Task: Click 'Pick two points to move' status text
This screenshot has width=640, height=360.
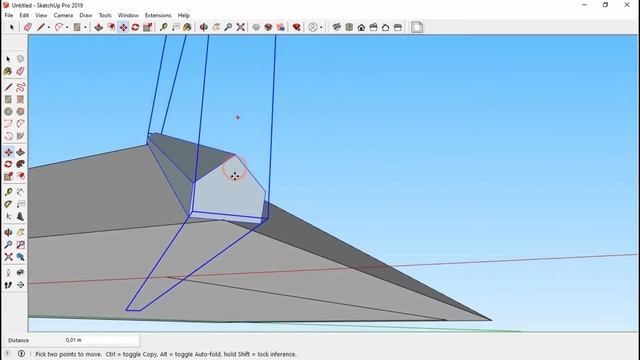Action: pyautogui.click(x=68, y=354)
